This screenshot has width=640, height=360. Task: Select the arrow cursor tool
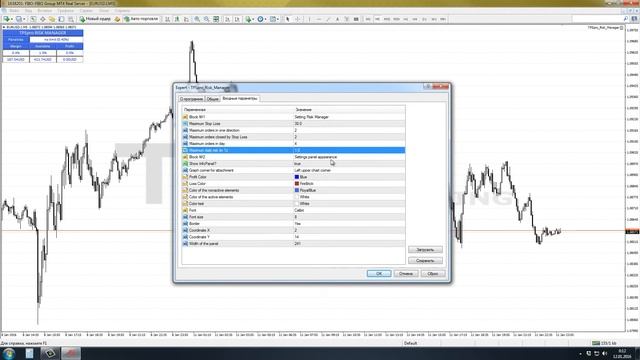[x=288, y=19]
